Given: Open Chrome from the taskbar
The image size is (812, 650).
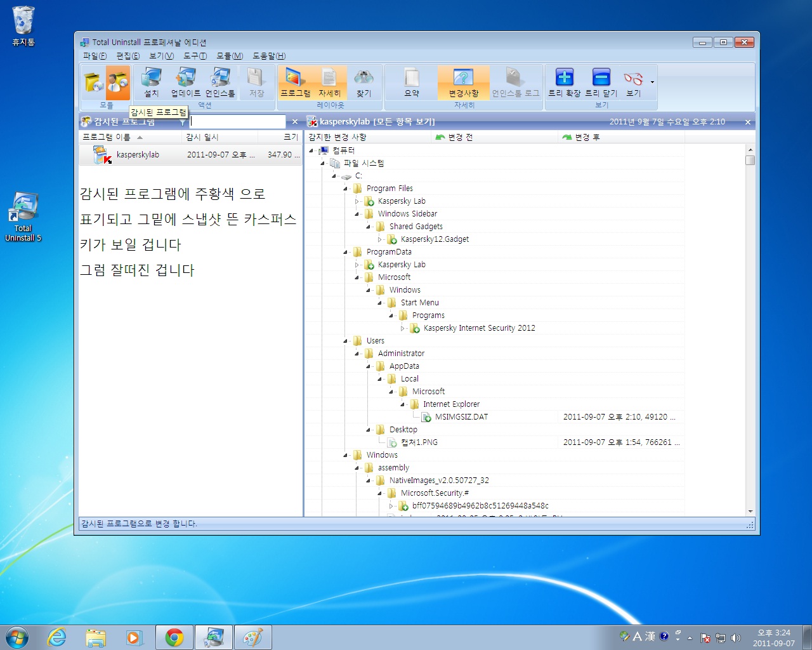Looking at the screenshot, I should coord(174,637).
